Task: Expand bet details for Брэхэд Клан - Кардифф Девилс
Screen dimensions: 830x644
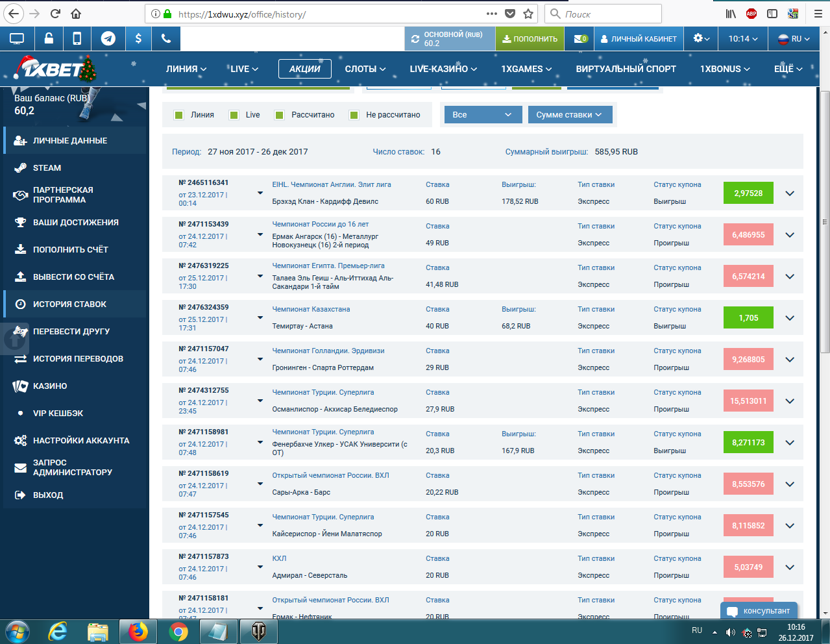Action: (790, 193)
